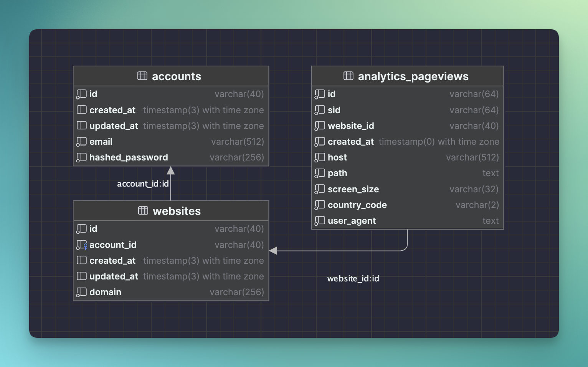This screenshot has height=367, width=588.
Task: Click the varchar(256) type of hashed_password
Action: point(237,157)
